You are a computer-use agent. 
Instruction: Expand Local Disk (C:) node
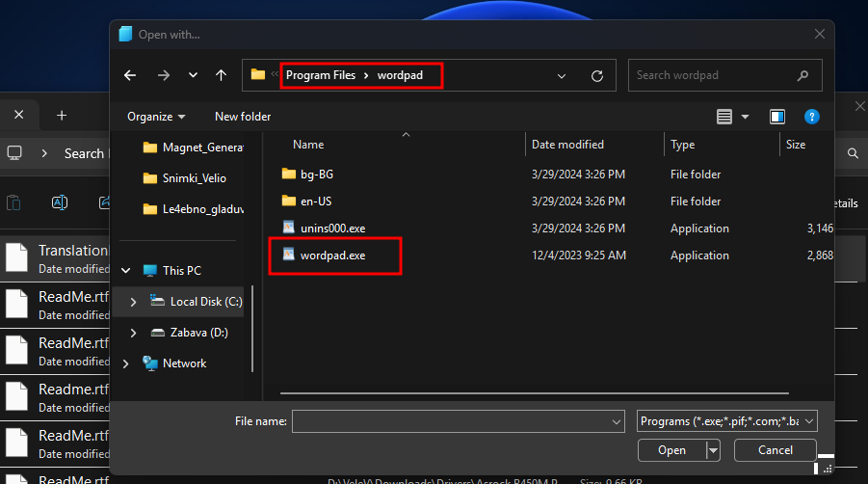coord(133,302)
